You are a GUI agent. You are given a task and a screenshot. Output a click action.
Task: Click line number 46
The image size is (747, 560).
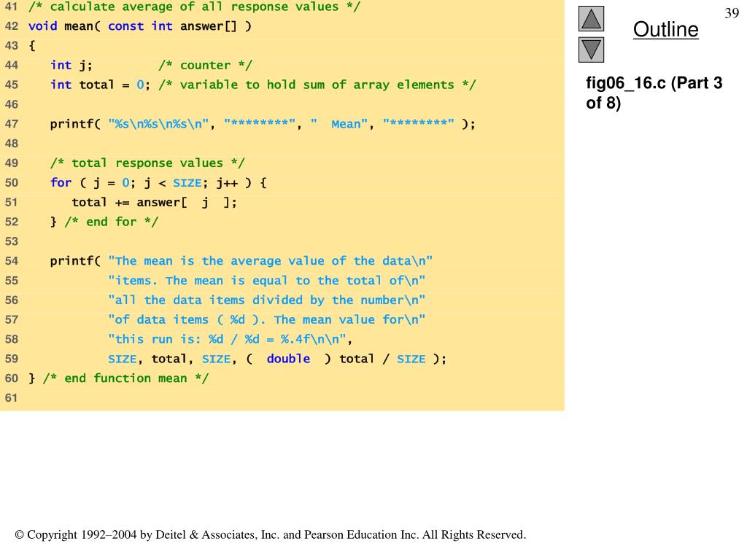pyautogui.click(x=12, y=104)
